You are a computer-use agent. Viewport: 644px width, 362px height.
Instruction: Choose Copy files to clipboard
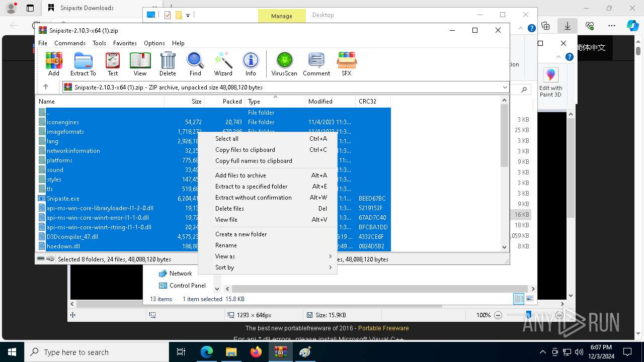click(268, 150)
